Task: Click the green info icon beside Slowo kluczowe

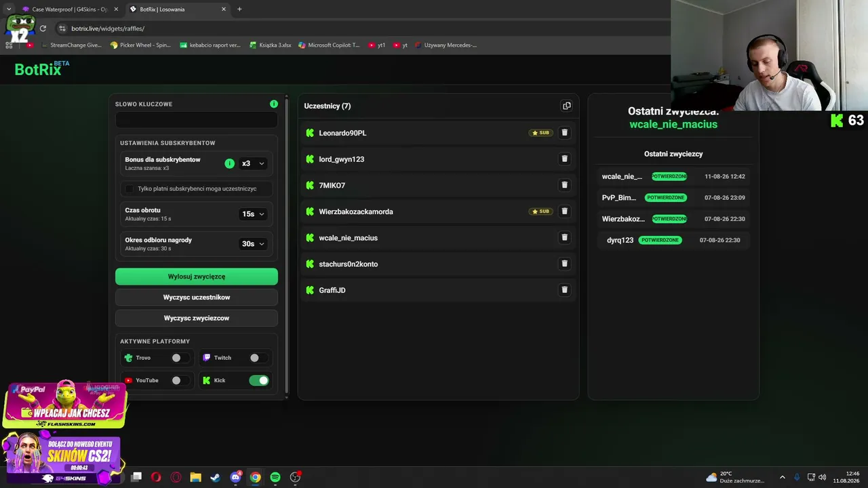Action: coord(274,104)
